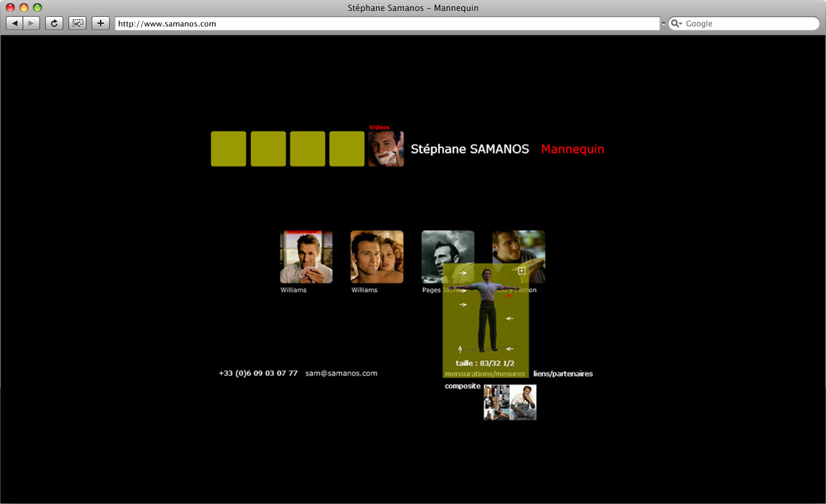The height and width of the screenshot is (504, 826).
Task: Zoom the window with green button
Action: 37,8
